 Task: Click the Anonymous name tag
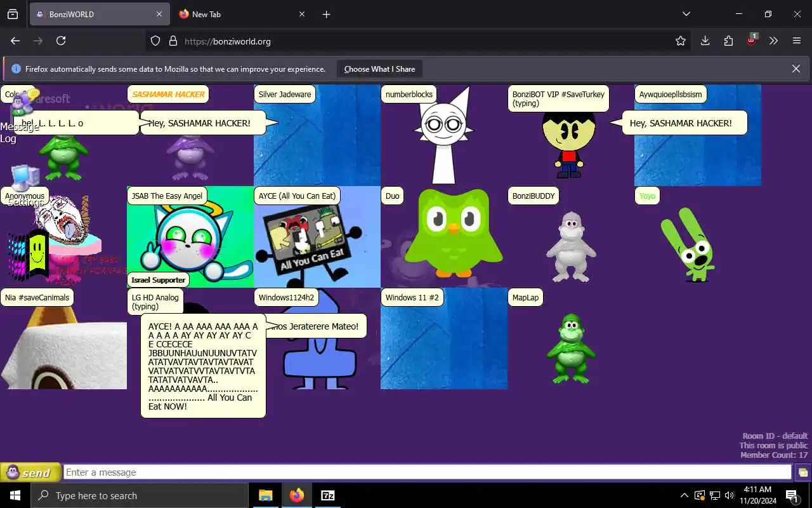point(25,196)
